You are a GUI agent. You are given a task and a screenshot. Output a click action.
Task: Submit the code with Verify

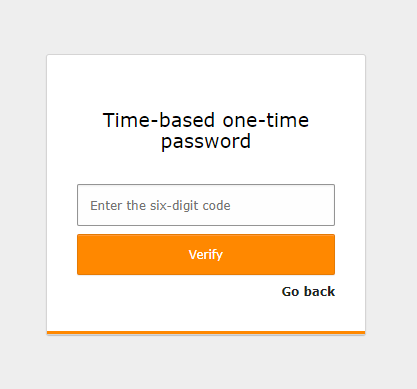[206, 255]
